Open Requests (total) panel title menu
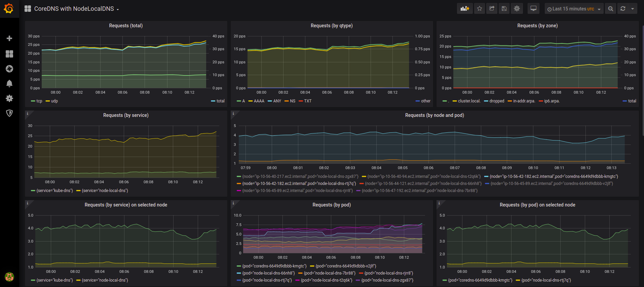The width and height of the screenshot is (644, 287). (x=126, y=26)
